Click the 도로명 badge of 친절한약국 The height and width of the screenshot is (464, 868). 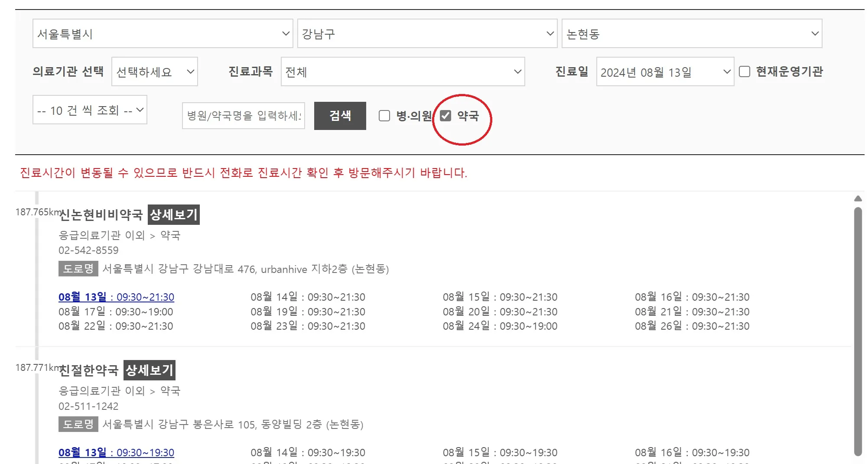[x=78, y=424]
